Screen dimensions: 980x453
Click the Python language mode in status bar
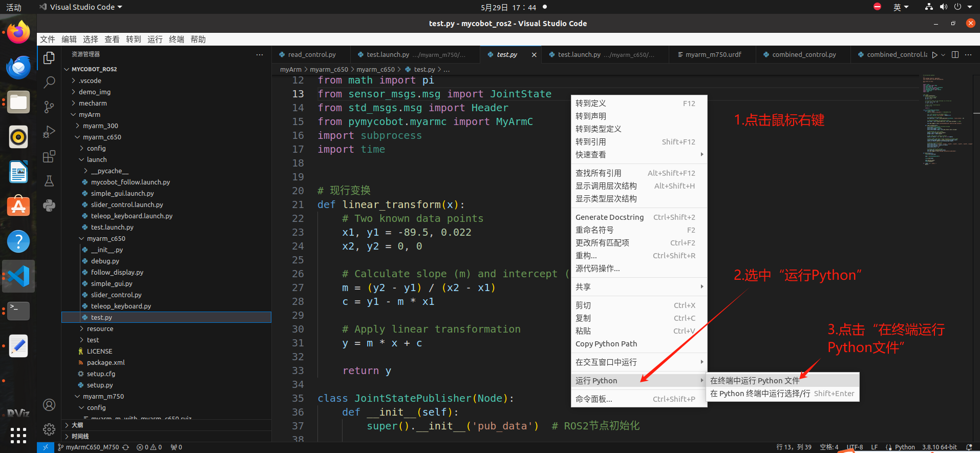coord(905,447)
